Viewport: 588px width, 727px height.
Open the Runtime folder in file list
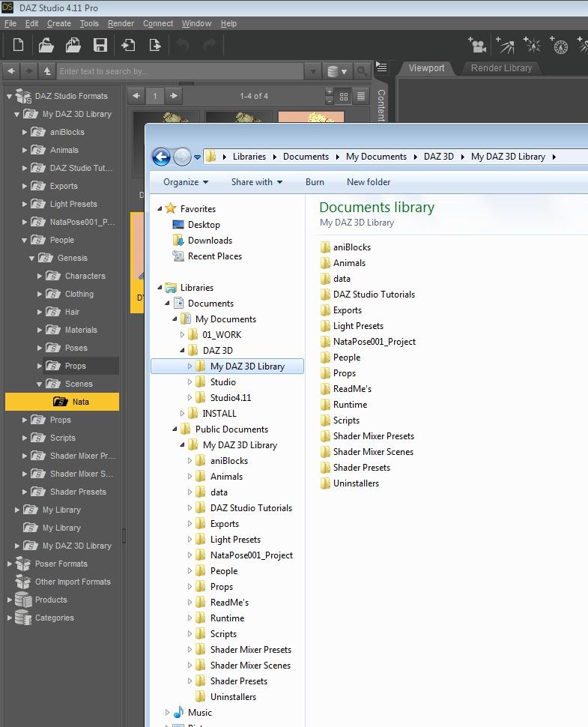[350, 405]
